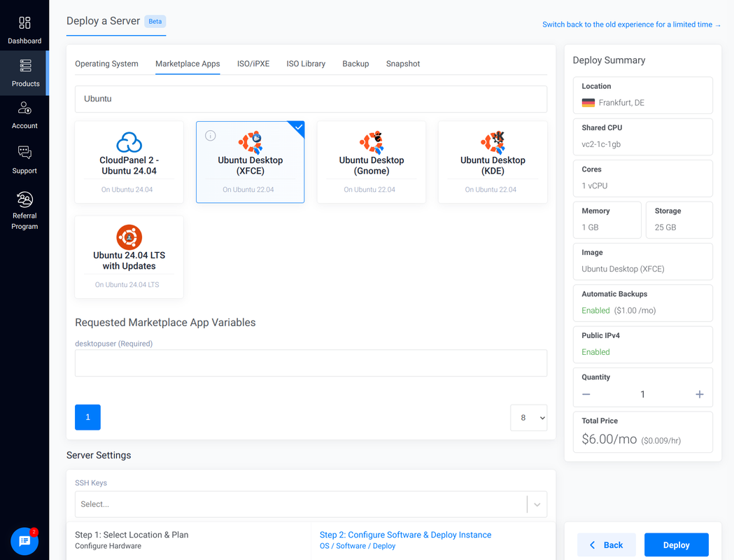Click the Ubuntu search field
This screenshot has width=734, height=560.
311,99
